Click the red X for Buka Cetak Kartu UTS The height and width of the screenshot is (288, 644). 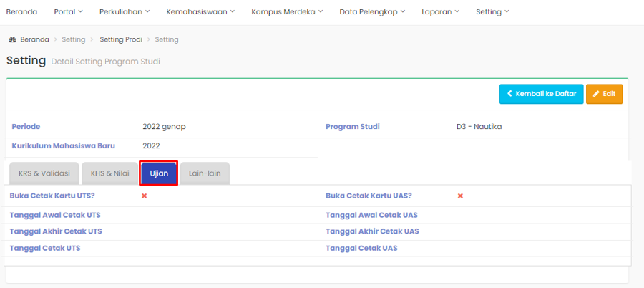click(144, 196)
